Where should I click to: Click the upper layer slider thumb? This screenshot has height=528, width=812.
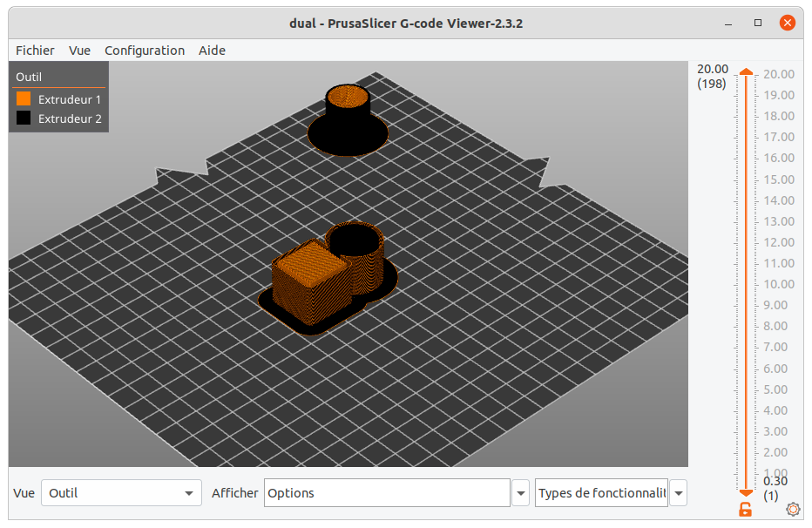[x=746, y=72]
